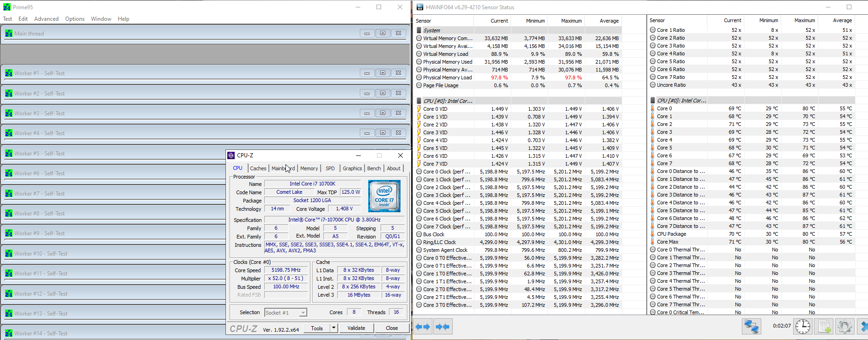The image size is (868, 340).
Task: Open the Worker #3 window icon menu
Action: click(x=9, y=113)
